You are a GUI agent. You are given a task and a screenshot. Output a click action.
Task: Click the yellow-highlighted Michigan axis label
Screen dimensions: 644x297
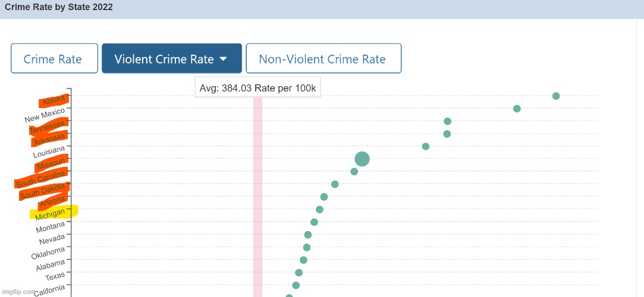(x=52, y=213)
